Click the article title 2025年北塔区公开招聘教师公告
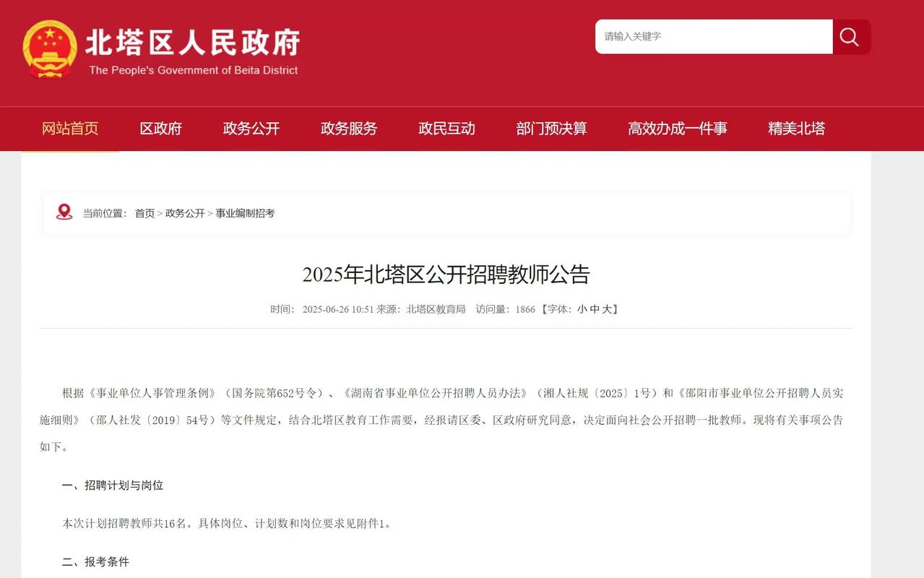This screenshot has height=578, width=924. click(445, 275)
